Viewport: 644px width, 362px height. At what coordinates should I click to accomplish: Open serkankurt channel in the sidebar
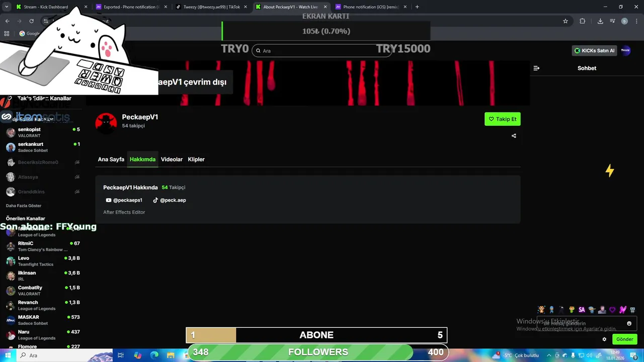43,147
